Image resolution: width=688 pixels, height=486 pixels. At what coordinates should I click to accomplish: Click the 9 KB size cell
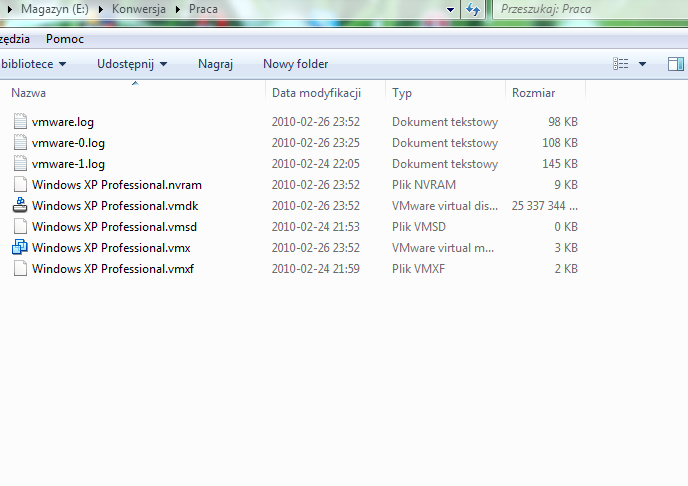566,185
